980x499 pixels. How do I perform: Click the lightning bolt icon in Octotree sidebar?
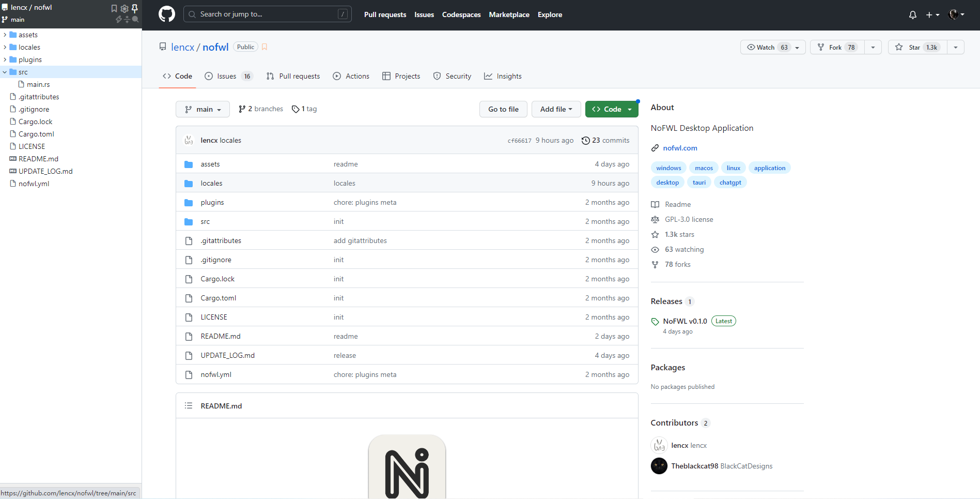coord(119,19)
